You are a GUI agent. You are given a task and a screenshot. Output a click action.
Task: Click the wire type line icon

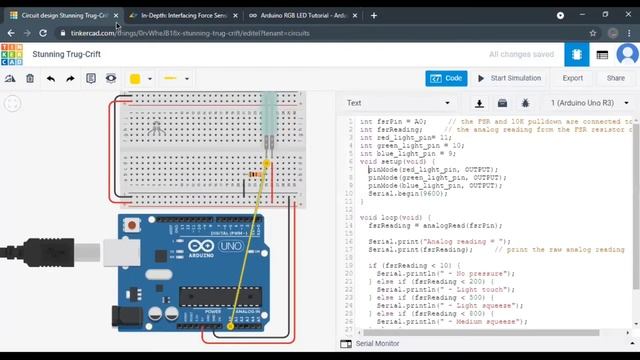pyautogui.click(x=170, y=78)
